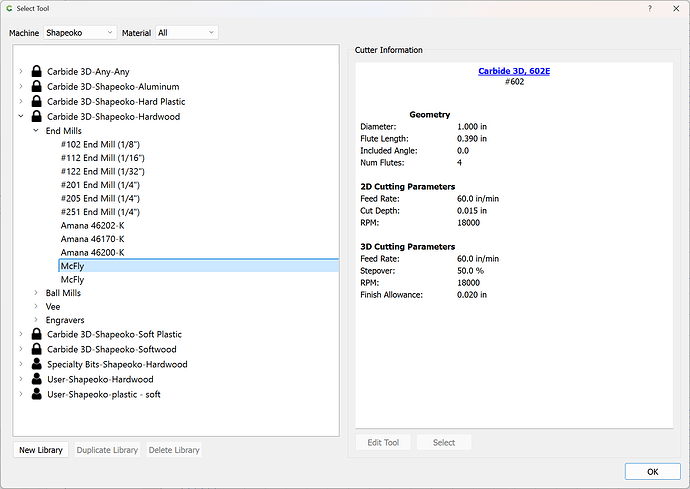Click the Cut Depth value 0.015 in
Screen dimensions: 690x489
(472, 210)
